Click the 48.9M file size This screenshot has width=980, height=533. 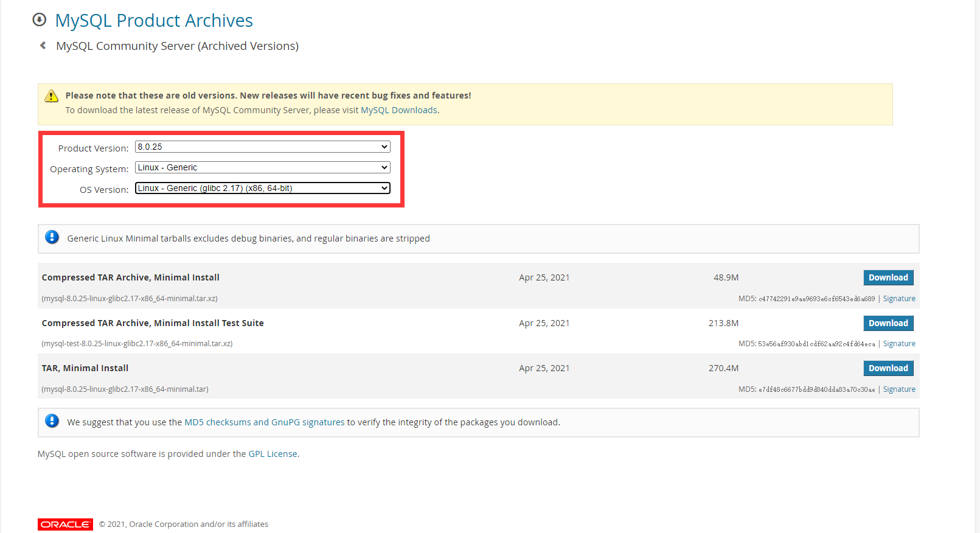[726, 277]
